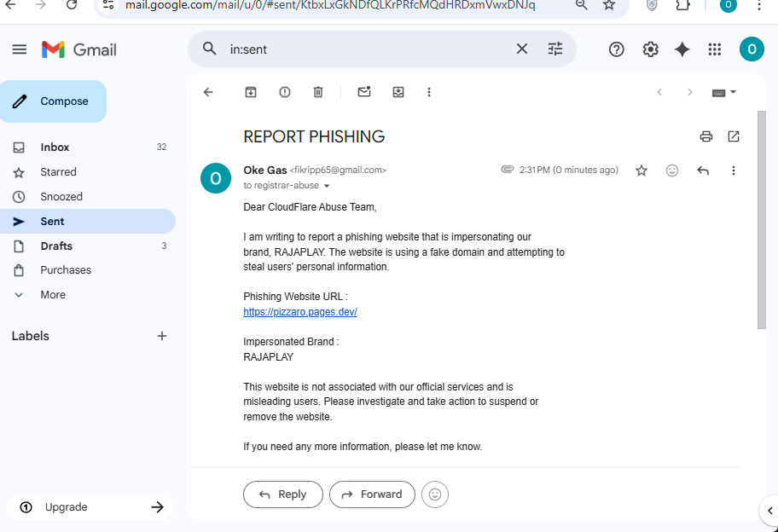
Task: Open the Inbox folder
Action: tap(88, 147)
